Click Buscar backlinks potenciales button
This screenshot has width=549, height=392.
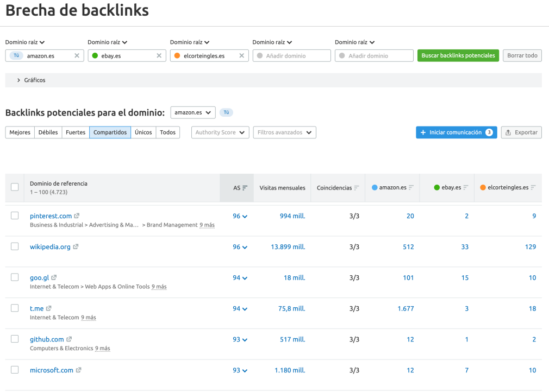[458, 55]
